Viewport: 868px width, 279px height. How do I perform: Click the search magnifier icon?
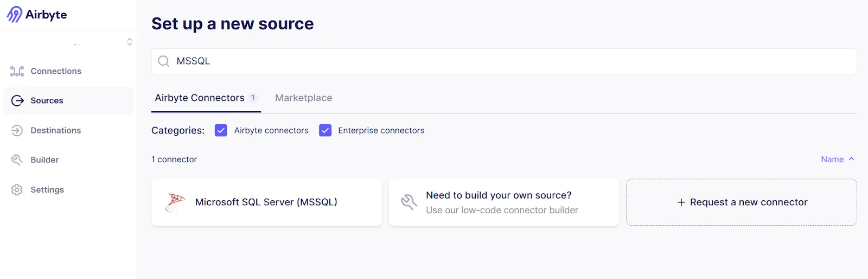click(x=163, y=61)
